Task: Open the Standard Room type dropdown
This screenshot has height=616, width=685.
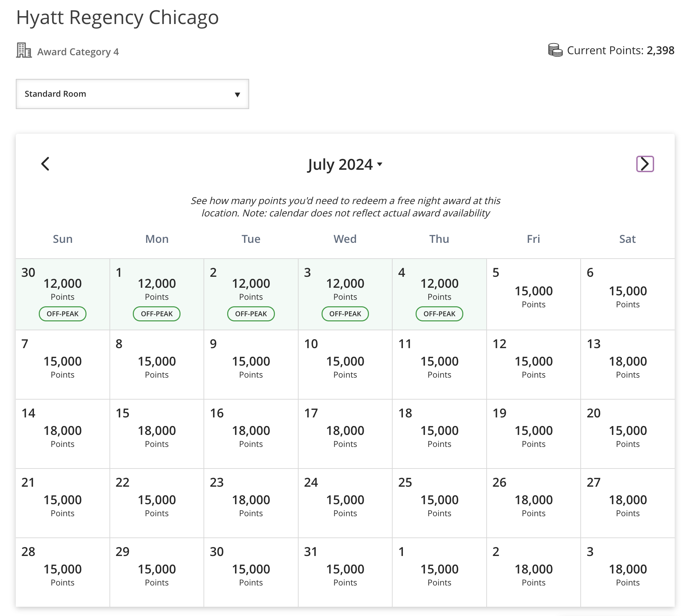Action: (132, 94)
